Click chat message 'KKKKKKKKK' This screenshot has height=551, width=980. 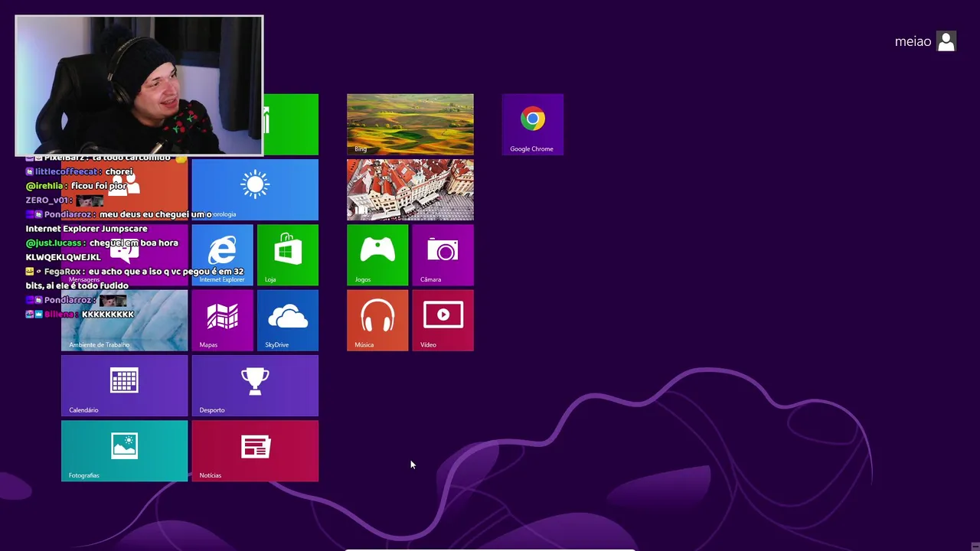(x=108, y=315)
